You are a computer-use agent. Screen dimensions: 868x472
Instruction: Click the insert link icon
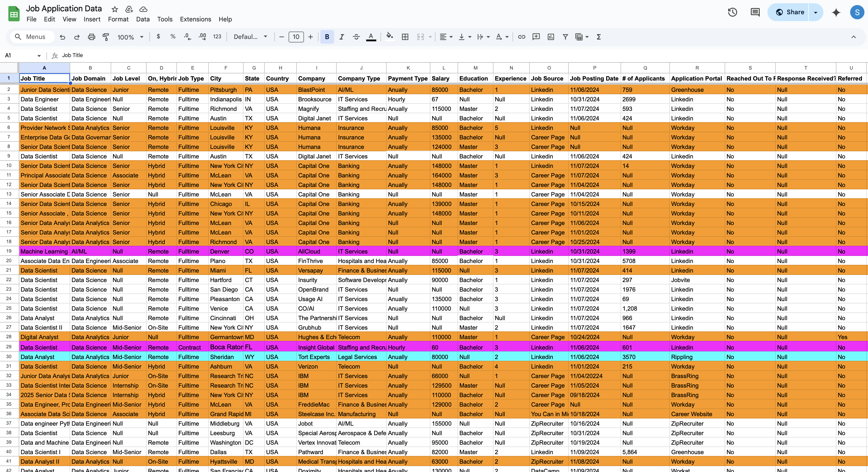pyautogui.click(x=521, y=37)
